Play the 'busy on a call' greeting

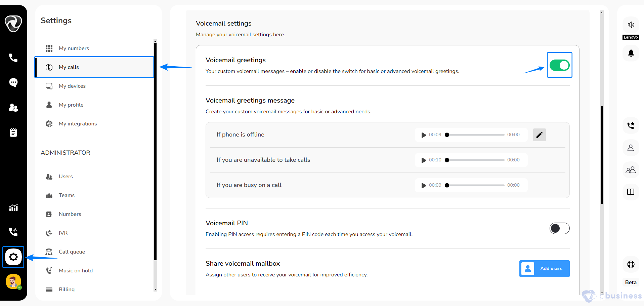[424, 185]
